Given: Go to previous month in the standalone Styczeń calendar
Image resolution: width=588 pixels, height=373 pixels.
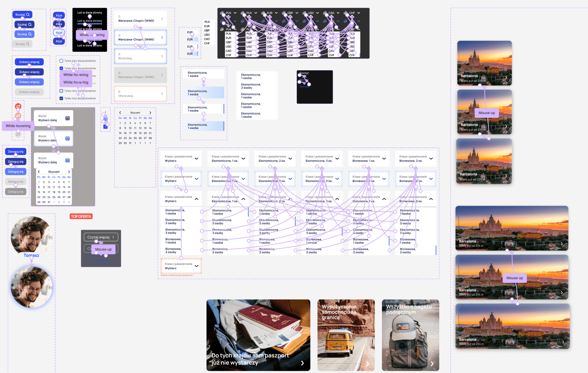Looking at the screenshot, I should coord(120,113).
